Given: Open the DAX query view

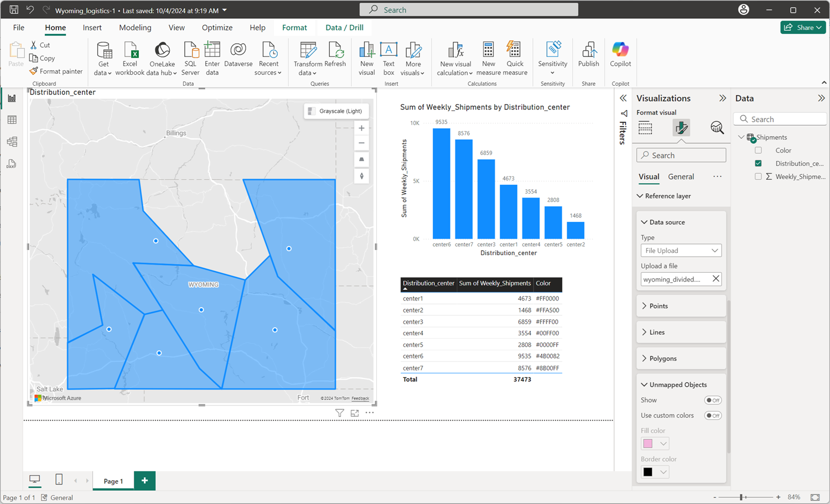Looking at the screenshot, I should tap(12, 164).
